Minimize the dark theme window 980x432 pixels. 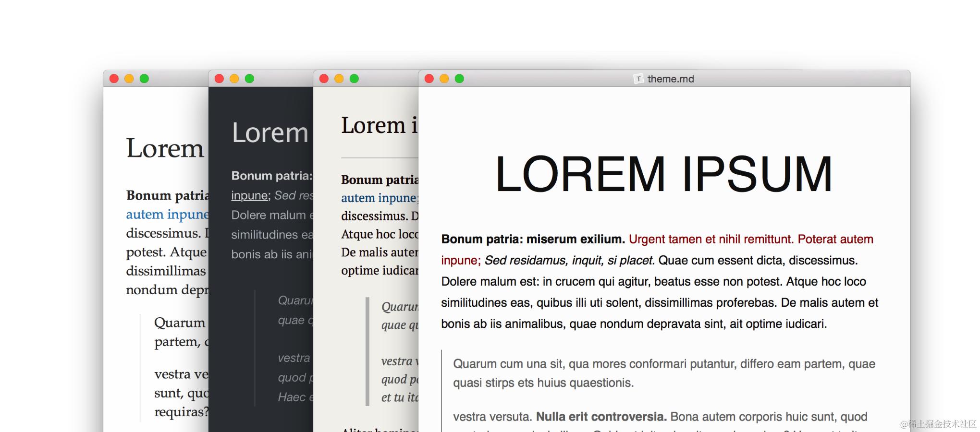(234, 79)
